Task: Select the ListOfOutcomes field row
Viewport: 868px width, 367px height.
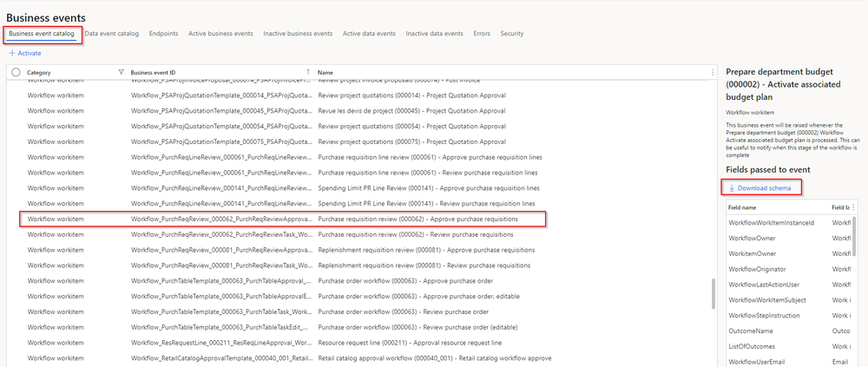Action: click(789, 346)
